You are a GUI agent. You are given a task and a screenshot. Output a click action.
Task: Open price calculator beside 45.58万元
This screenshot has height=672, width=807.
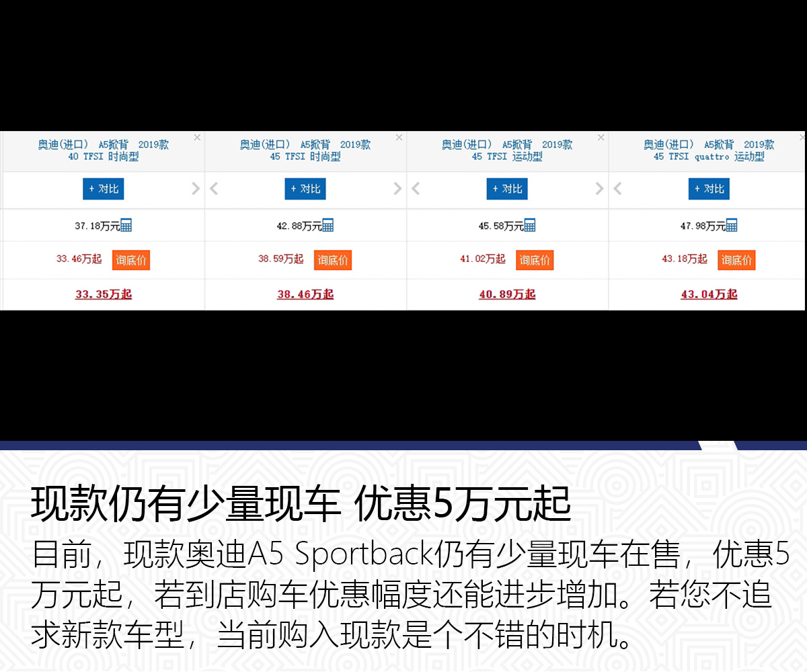529,226
